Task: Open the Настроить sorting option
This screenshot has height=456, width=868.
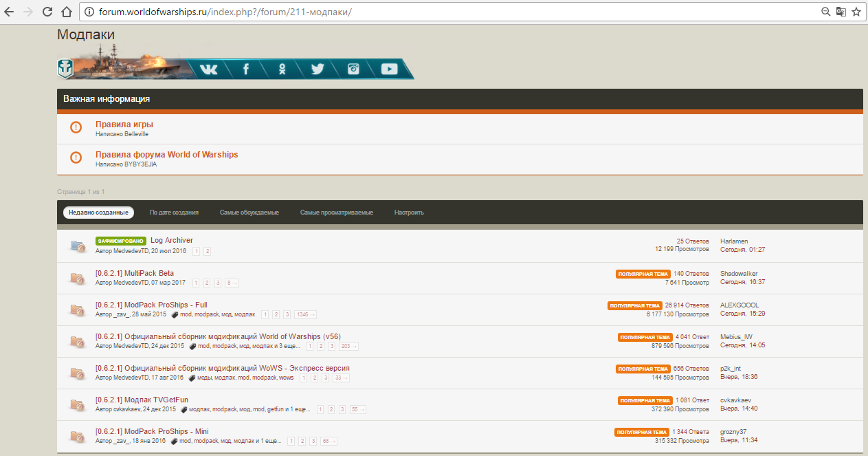Action: (x=409, y=213)
